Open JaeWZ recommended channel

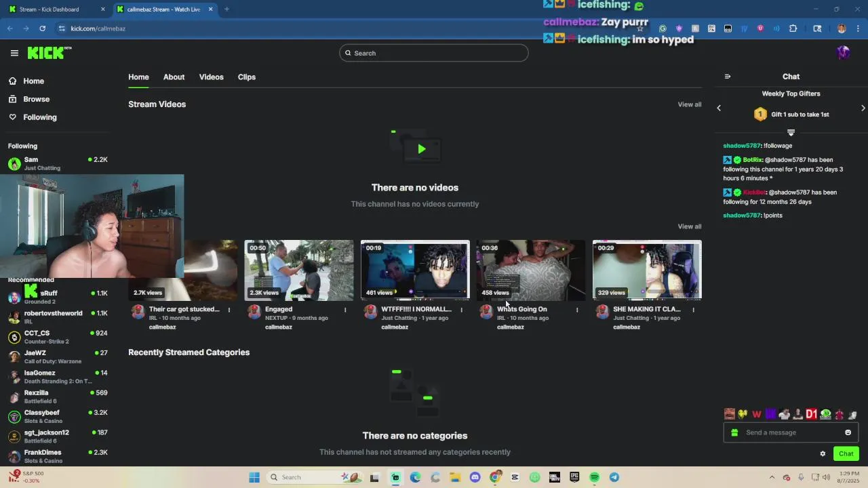tap(58, 357)
